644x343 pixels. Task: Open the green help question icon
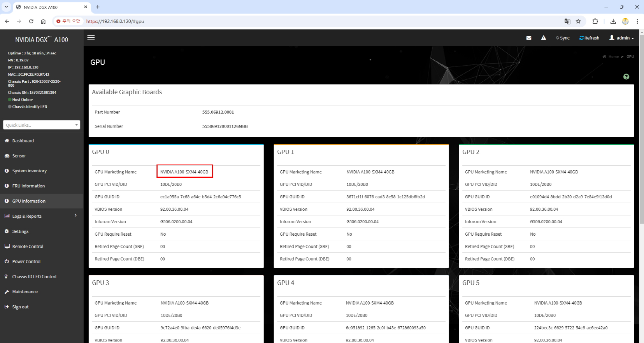626,77
